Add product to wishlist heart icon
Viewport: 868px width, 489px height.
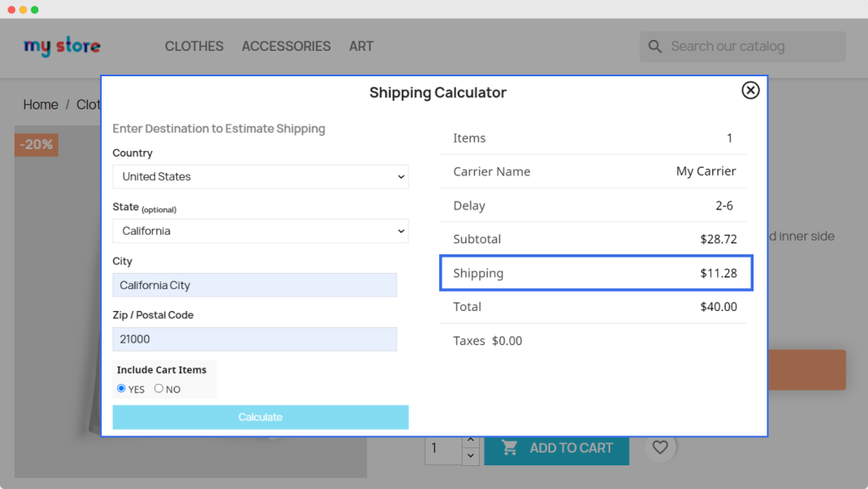coord(660,447)
